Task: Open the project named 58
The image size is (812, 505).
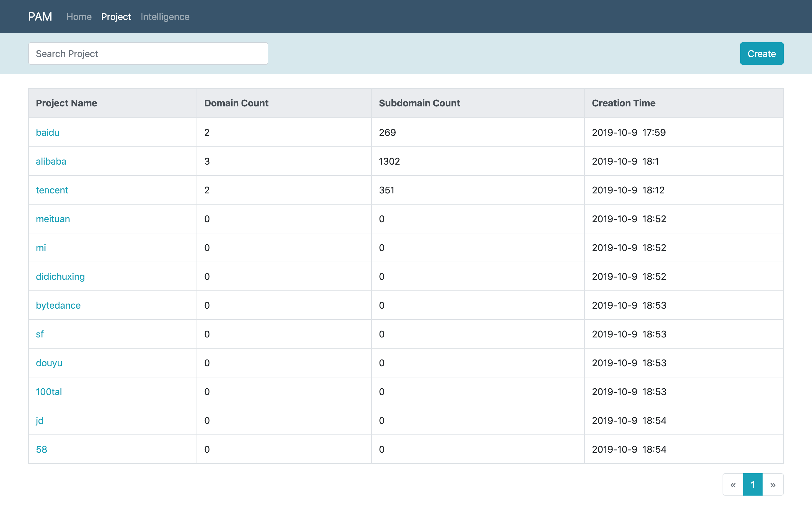Action: coord(41,449)
